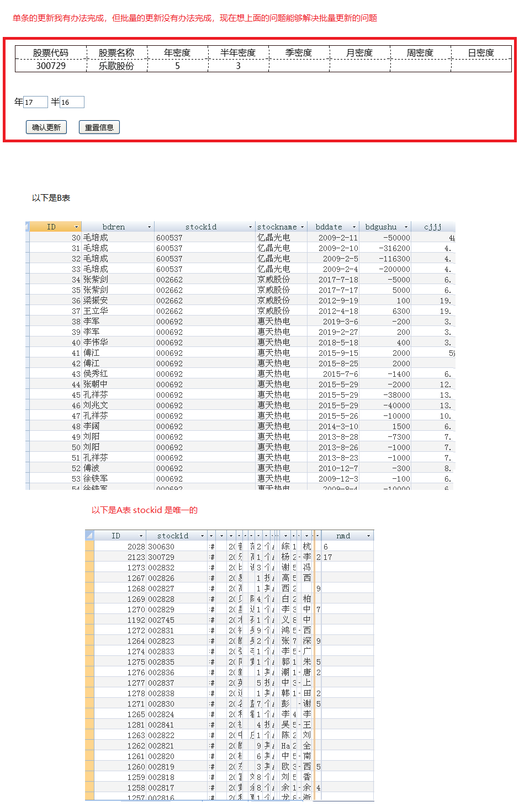Viewport: 519px width, 812px height.
Task: Select the 股票代码 header cell
Action: [51, 53]
